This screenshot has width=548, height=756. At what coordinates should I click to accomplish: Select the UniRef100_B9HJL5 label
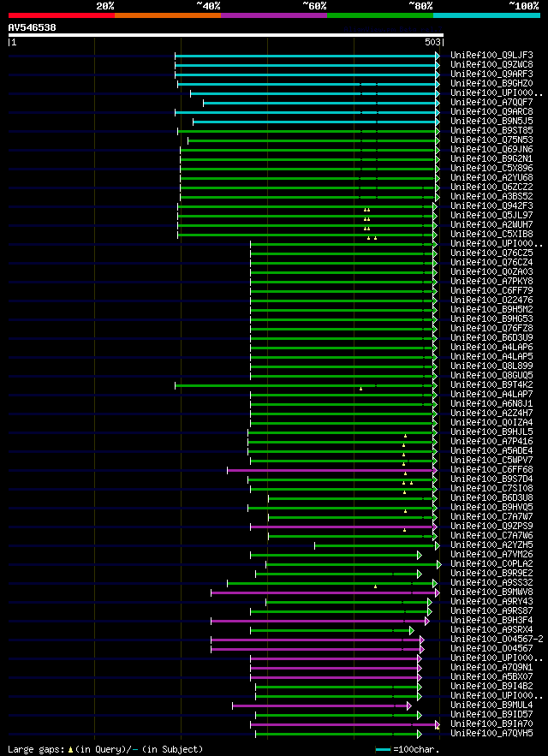click(x=491, y=432)
